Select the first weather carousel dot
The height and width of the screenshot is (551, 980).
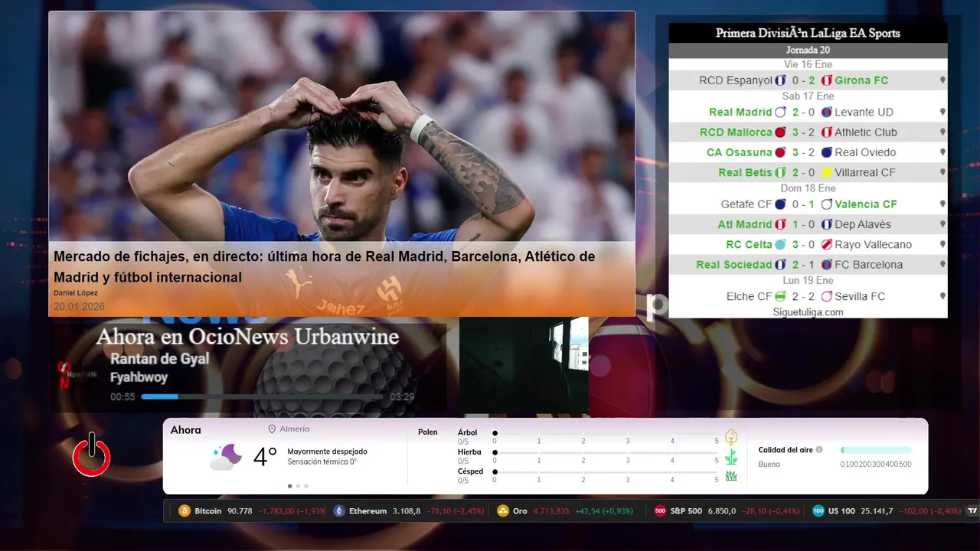[x=289, y=486]
